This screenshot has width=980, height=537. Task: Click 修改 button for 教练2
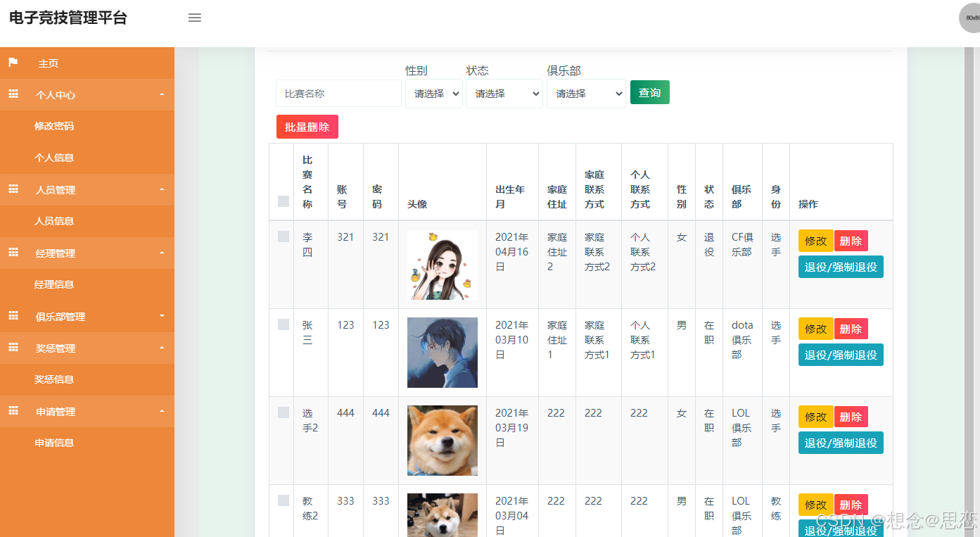(x=816, y=505)
